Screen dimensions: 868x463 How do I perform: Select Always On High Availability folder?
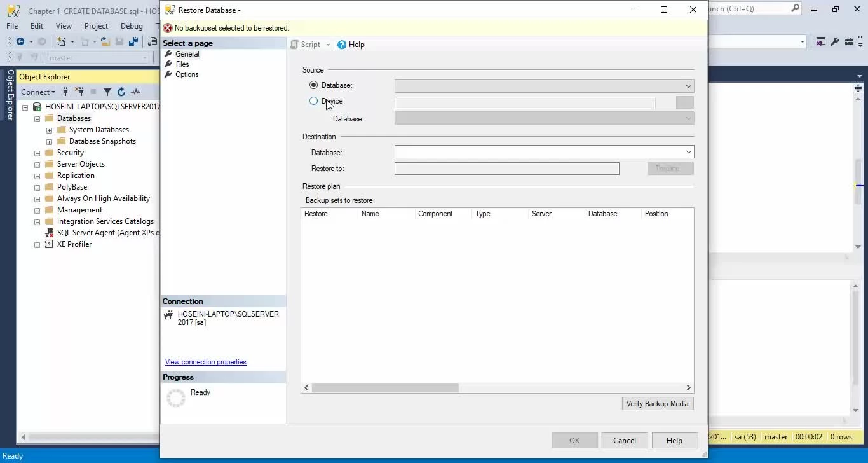pyautogui.click(x=103, y=198)
